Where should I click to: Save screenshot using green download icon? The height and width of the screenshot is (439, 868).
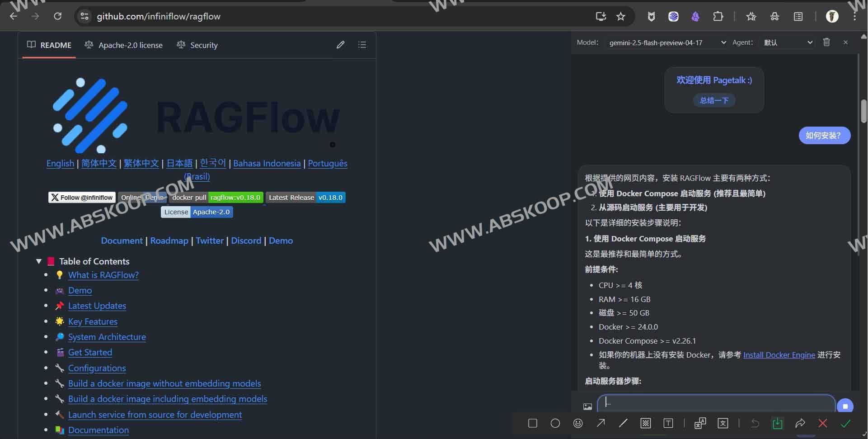(x=777, y=423)
